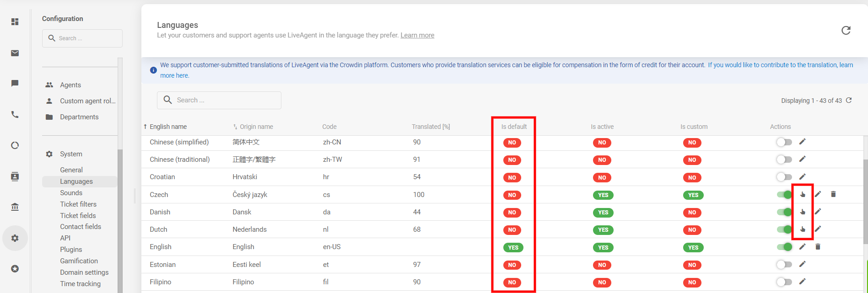868x293 pixels.
Task: Enable the Estonian language toggle
Action: [784, 264]
